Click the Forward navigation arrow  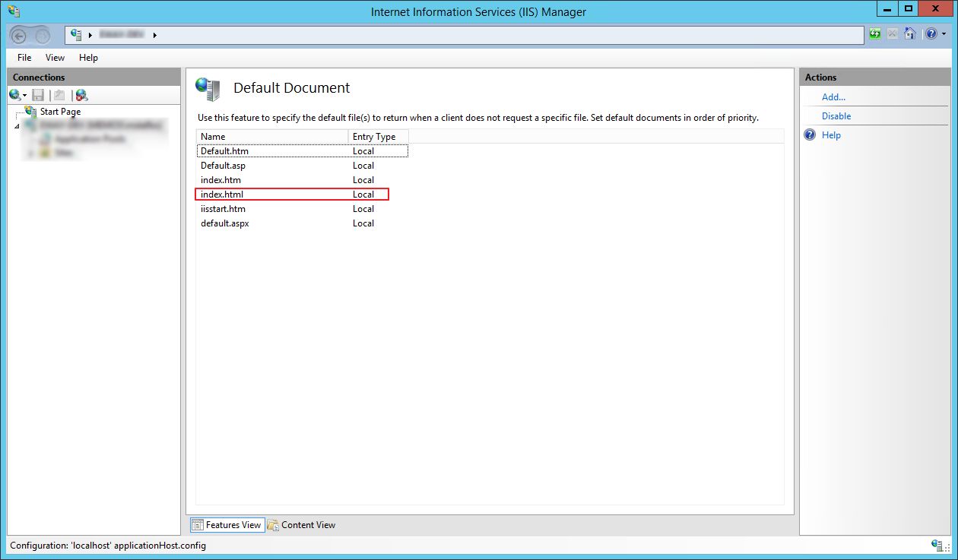43,35
